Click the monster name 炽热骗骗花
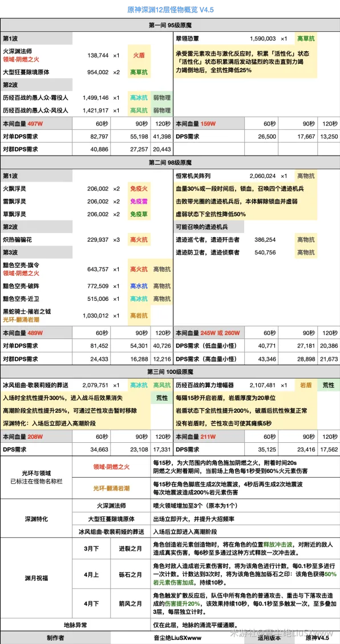The height and width of the screenshot is (644, 340). (x=18, y=239)
